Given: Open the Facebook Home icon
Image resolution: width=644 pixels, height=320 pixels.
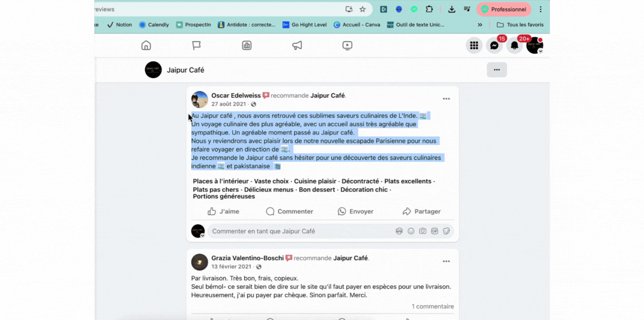Looking at the screenshot, I should click(x=146, y=45).
